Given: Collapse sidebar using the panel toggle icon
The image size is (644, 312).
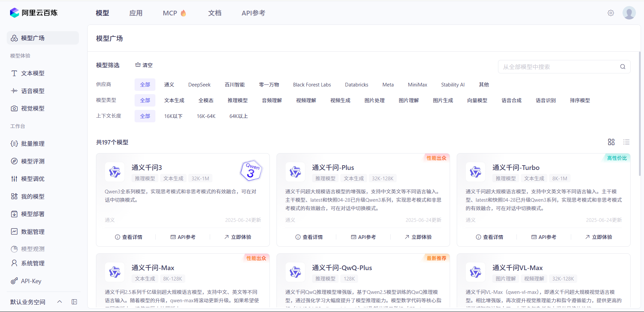Looking at the screenshot, I should click(75, 302).
